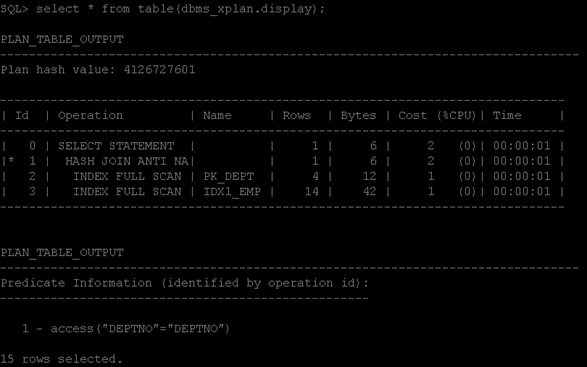
Task: Select the INDEX FULL SCAN of IDX1_EMP row
Action: pyautogui.click(x=283, y=192)
